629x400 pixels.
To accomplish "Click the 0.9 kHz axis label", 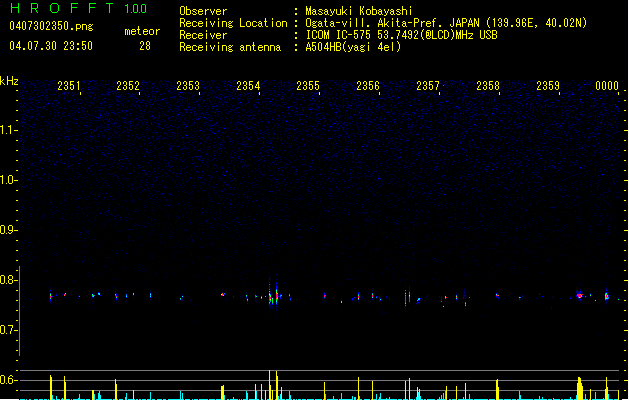I will 8,230.
